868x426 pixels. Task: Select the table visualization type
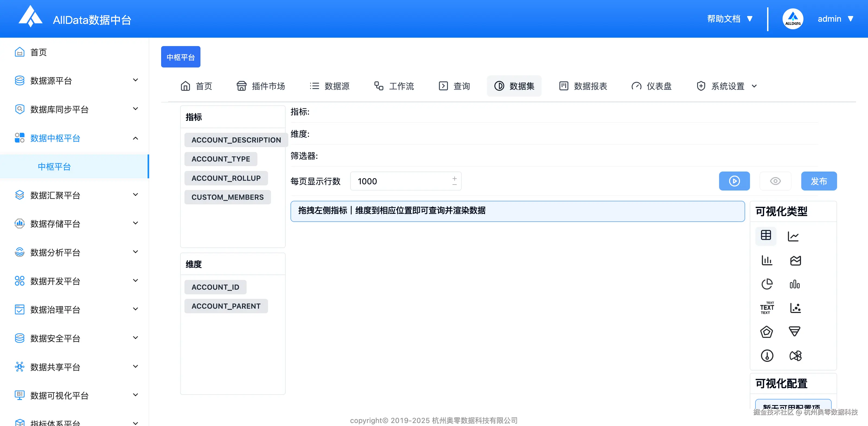pyautogui.click(x=766, y=236)
